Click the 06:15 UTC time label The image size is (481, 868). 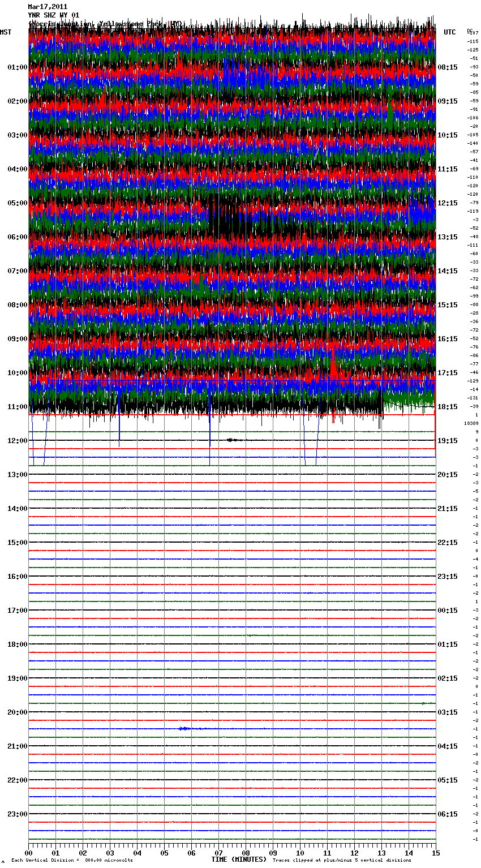click(448, 814)
